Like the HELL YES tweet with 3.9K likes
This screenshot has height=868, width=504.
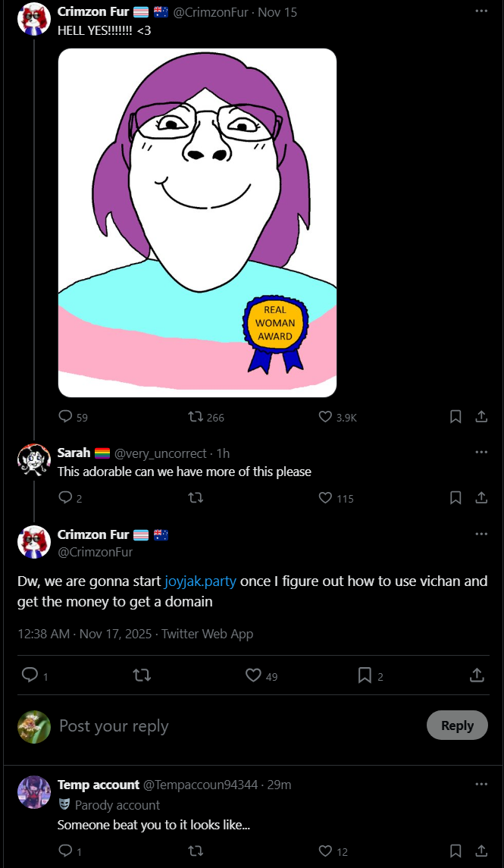(326, 417)
